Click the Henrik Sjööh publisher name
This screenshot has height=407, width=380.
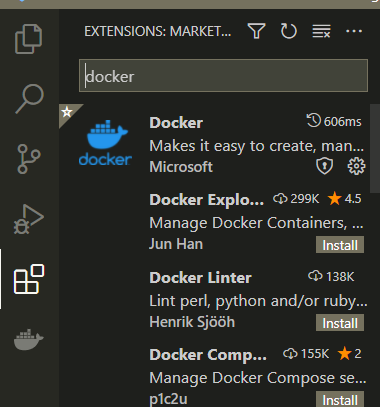click(192, 322)
